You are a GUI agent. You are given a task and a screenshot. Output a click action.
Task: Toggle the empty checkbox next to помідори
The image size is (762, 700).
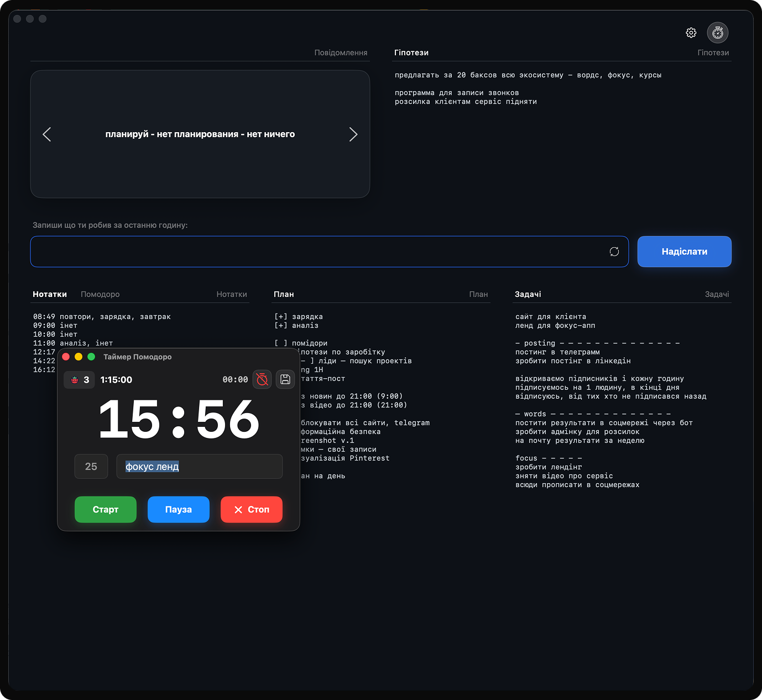(x=281, y=343)
